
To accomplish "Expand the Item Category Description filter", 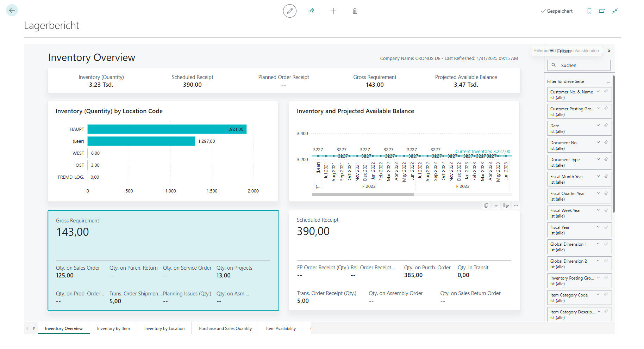I will [x=598, y=312].
